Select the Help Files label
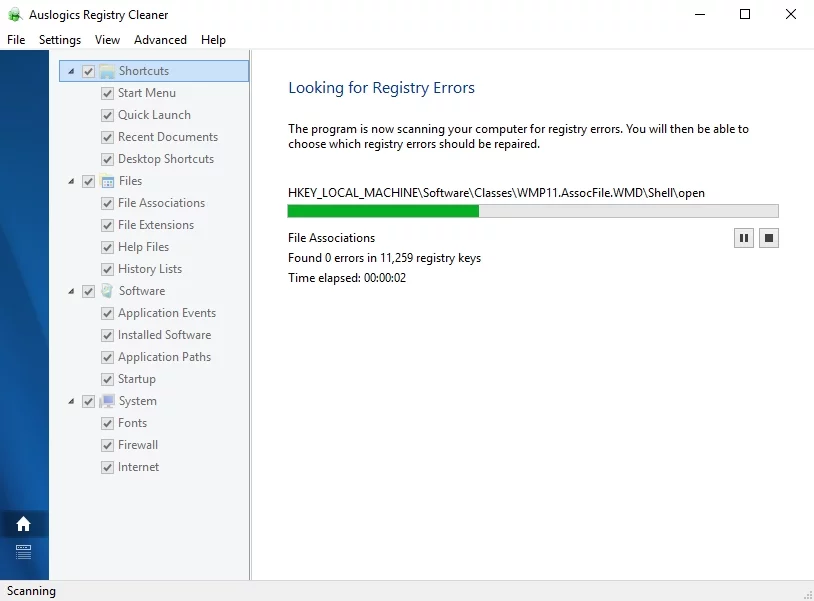 coord(143,247)
